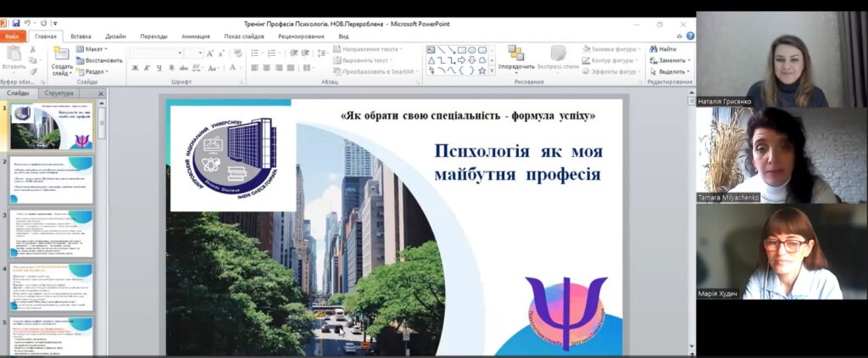Screen dimensions: 868x358
Task: Open the Рецензирование tab
Action: 301,36
